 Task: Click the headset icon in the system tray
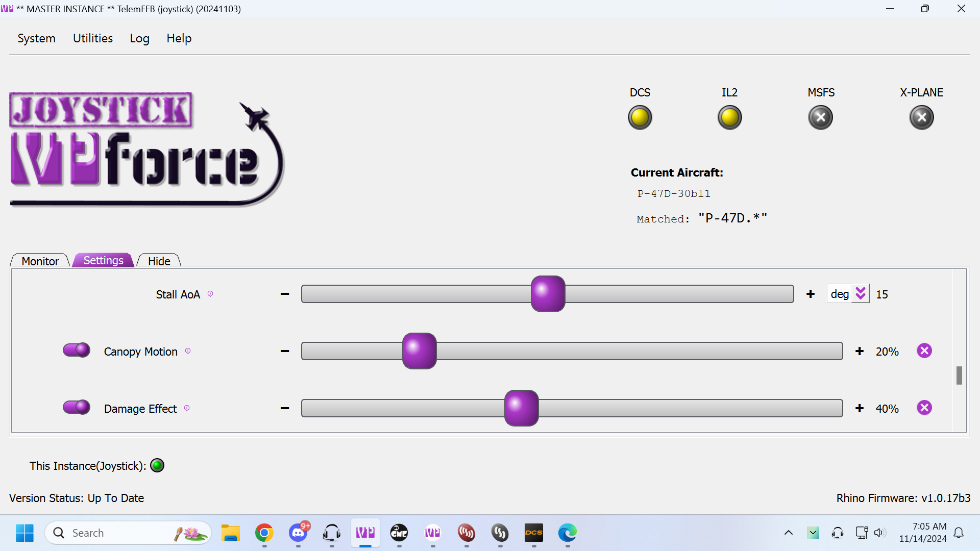tap(838, 533)
